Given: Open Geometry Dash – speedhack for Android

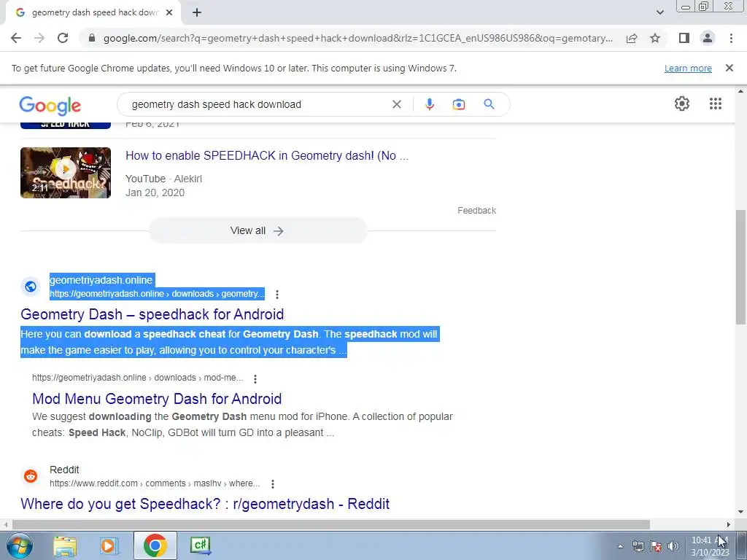Looking at the screenshot, I should click(152, 314).
